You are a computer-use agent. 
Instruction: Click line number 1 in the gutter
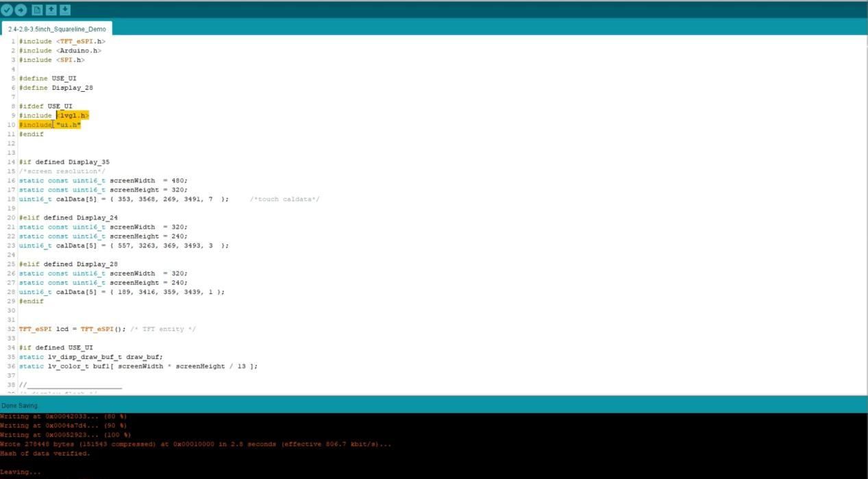pyautogui.click(x=12, y=41)
